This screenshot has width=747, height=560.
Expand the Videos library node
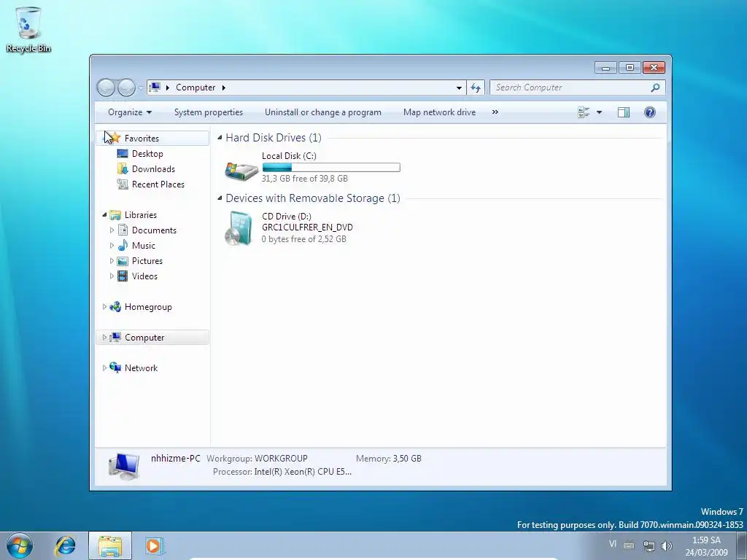click(112, 276)
